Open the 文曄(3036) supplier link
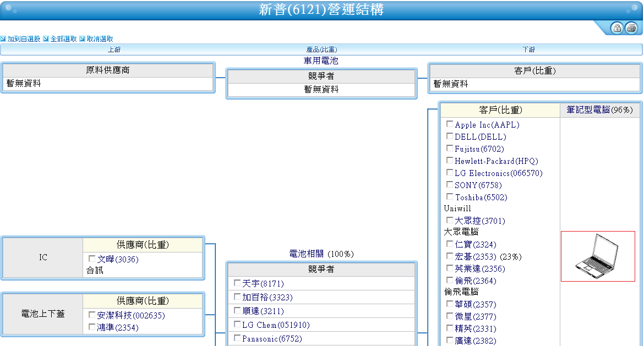This screenshot has width=644, height=346. click(118, 260)
